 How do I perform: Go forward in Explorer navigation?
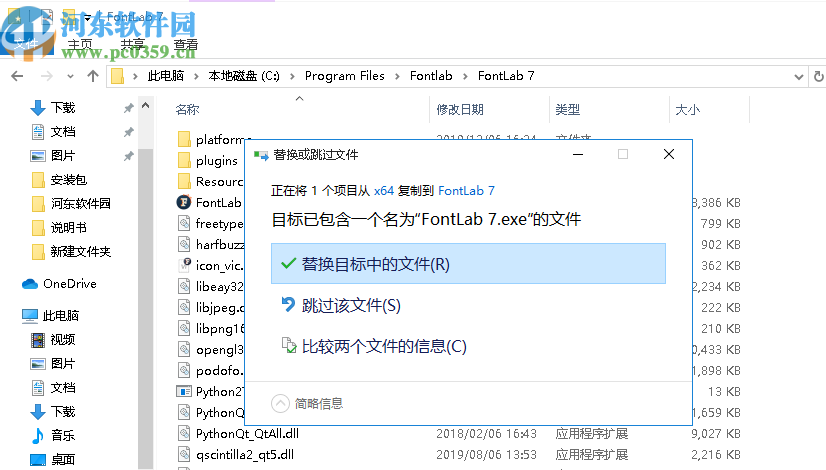point(47,76)
